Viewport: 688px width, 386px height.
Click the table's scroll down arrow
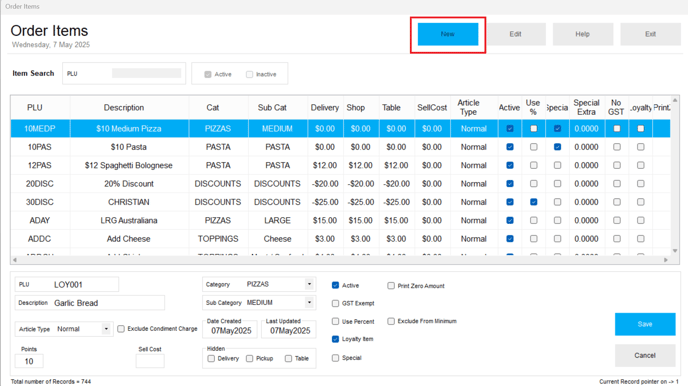(675, 251)
